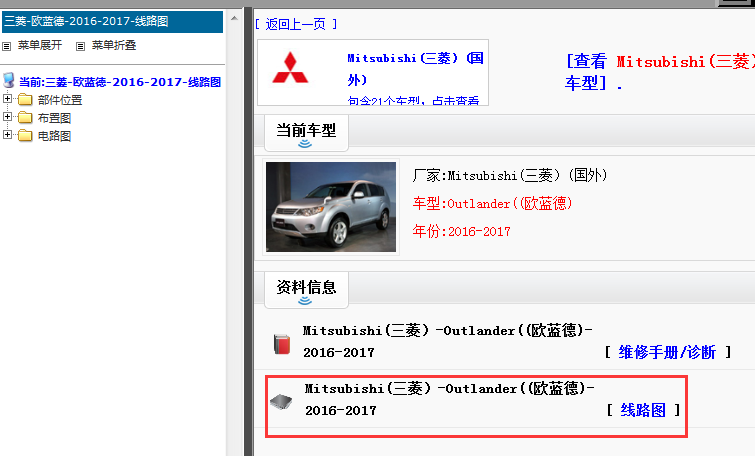Expand the 部件位置 tree node
The width and height of the screenshot is (755, 456).
[x=7, y=99]
